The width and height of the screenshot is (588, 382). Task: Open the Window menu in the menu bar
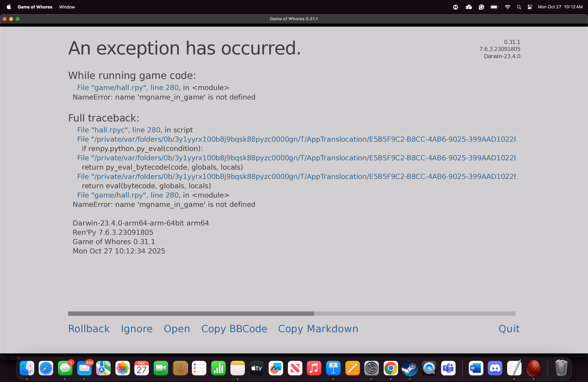(x=67, y=7)
